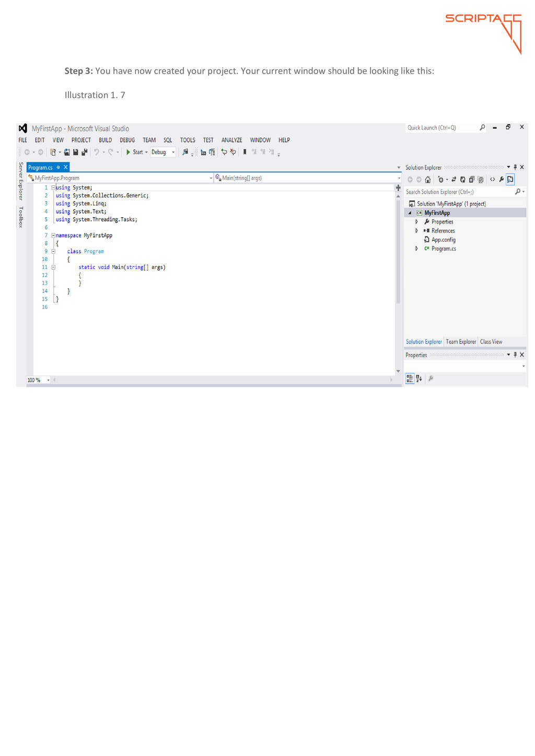The image size is (535, 756).
Task: Select App.config in Solution Explorer
Action: tap(443, 240)
